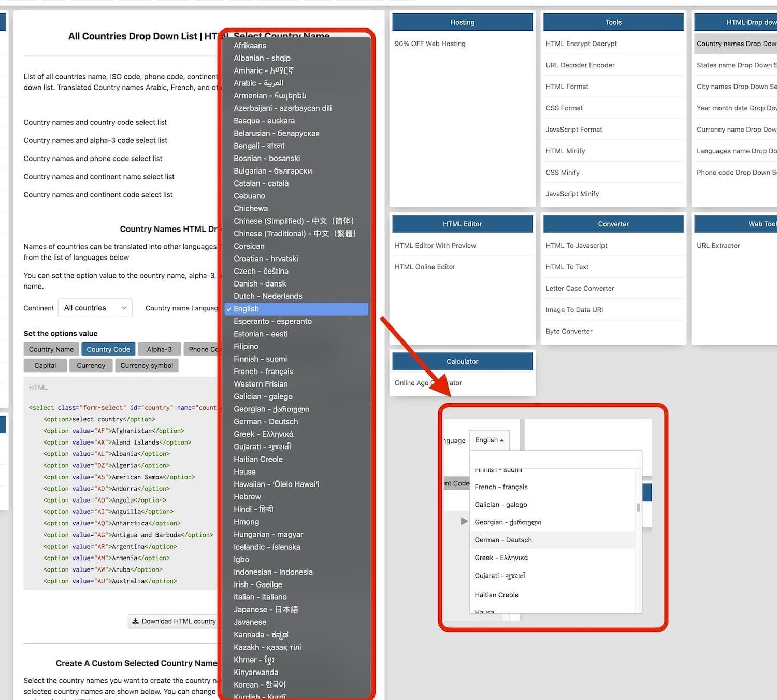Image resolution: width=777 pixels, height=700 pixels.
Task: Open Country names and phone code select list
Action: point(93,159)
